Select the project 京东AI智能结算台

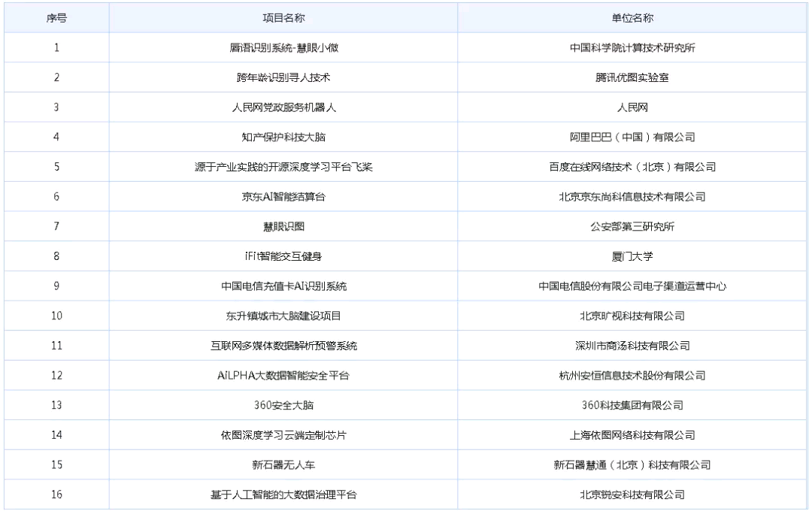283,197
